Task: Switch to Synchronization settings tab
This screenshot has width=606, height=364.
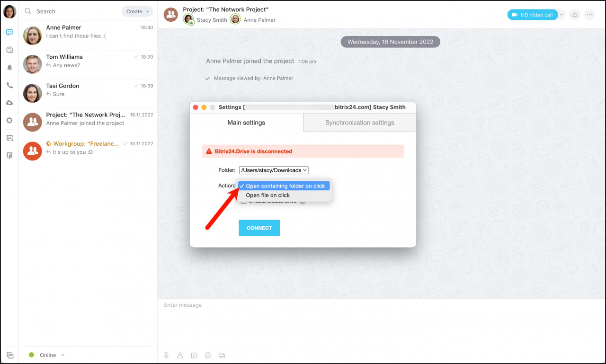Action: [360, 123]
